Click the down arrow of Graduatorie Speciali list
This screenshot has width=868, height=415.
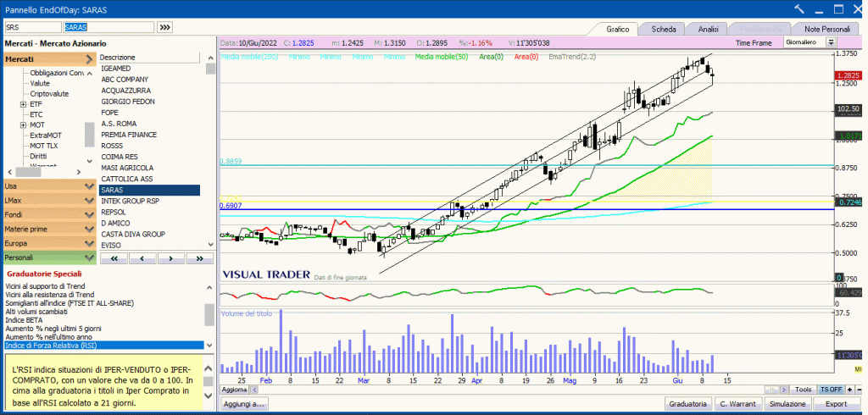209,346
